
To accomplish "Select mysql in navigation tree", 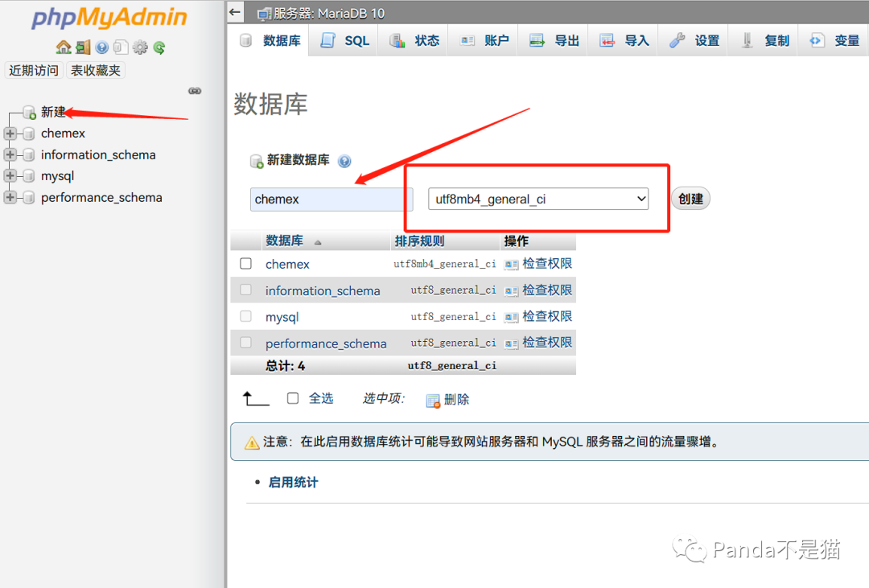I will (58, 176).
